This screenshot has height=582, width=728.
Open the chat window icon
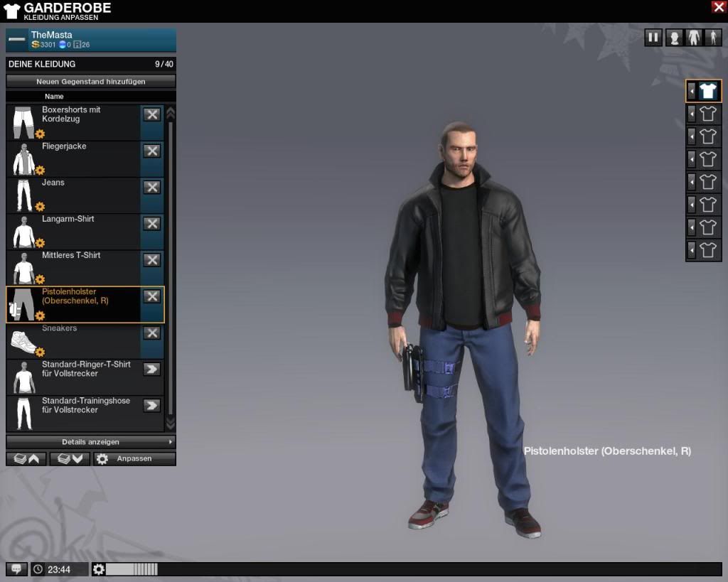pyautogui.click(x=16, y=569)
